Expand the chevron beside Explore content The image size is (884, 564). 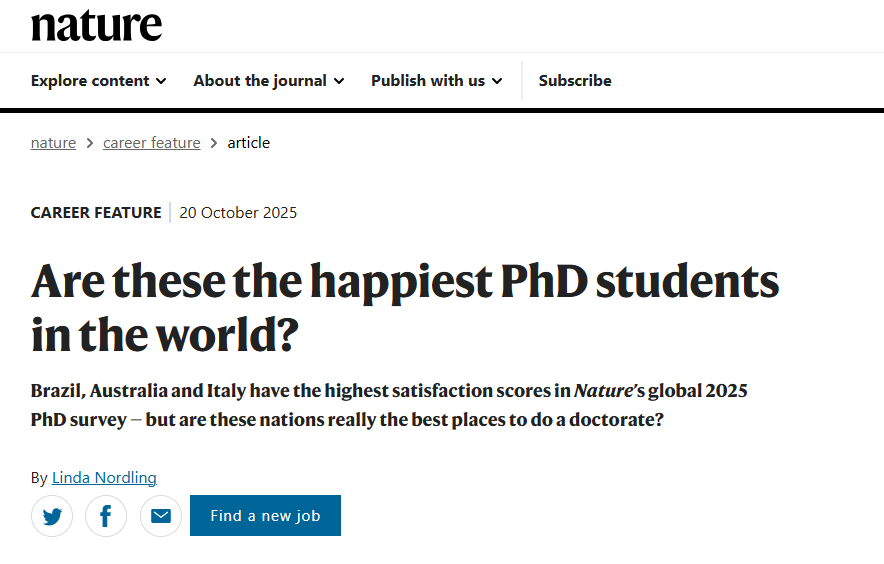tap(161, 81)
